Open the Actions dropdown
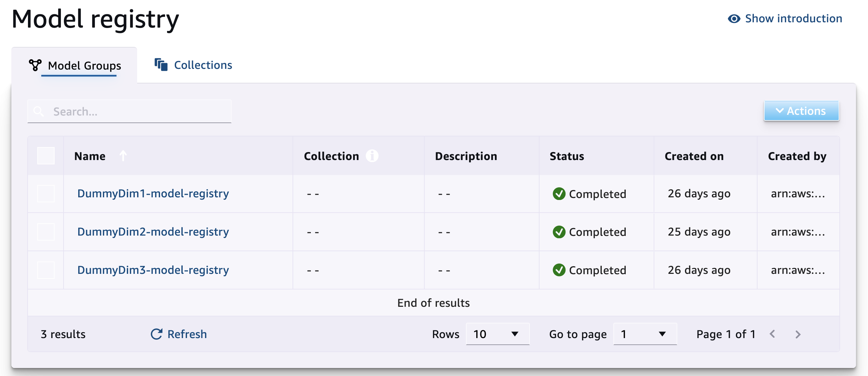Screen dimensions: 868x376 point(801,111)
